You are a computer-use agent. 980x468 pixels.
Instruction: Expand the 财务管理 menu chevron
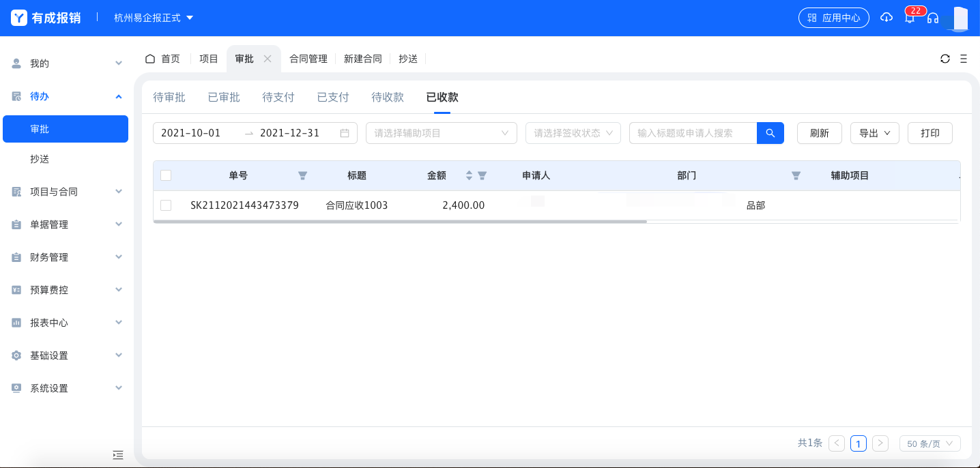coord(119,257)
